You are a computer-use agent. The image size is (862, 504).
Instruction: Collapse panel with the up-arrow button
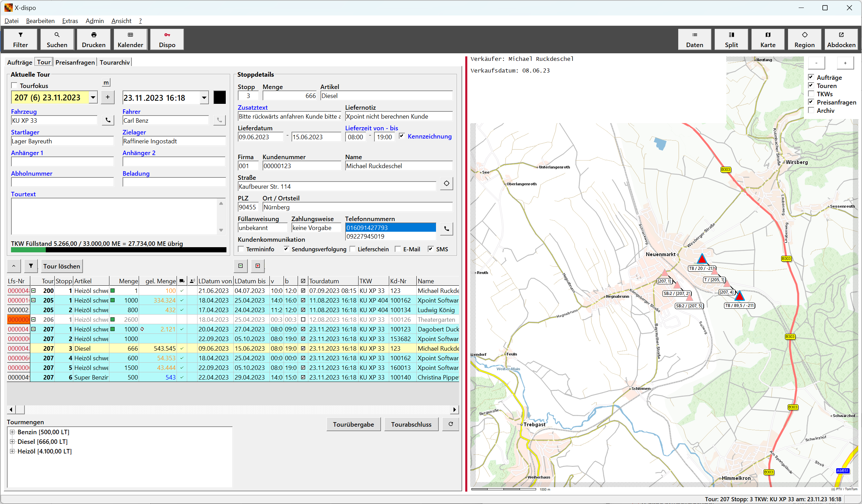[14, 266]
